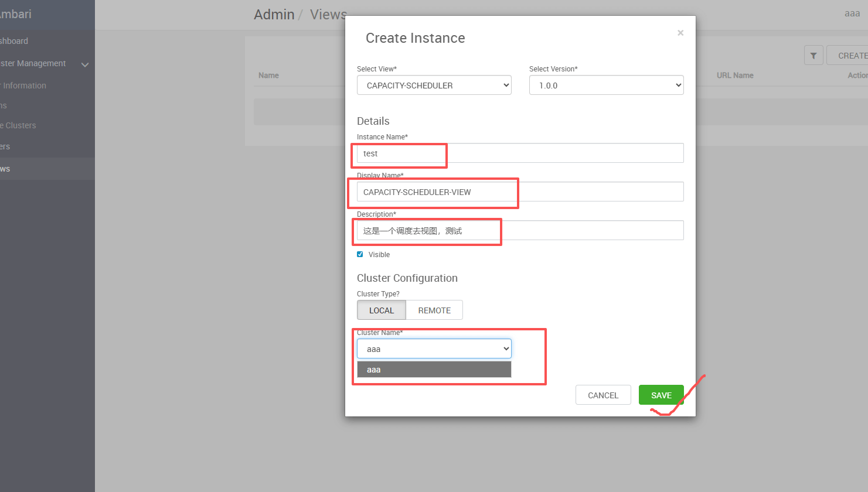
Task: Select LOCAL cluster type
Action: click(382, 310)
